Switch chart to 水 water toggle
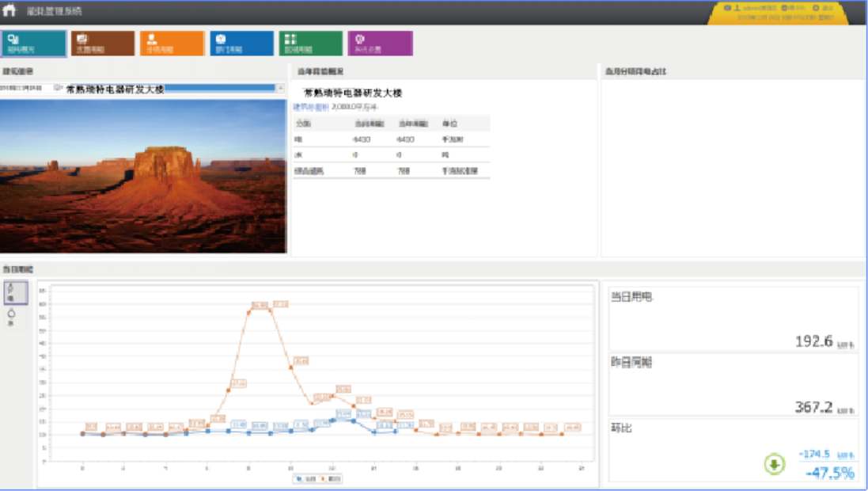 pyautogui.click(x=11, y=317)
